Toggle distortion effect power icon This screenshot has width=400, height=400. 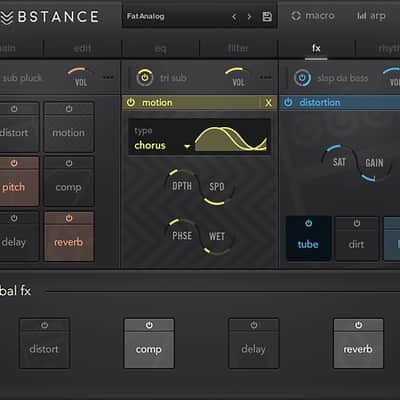(288, 102)
